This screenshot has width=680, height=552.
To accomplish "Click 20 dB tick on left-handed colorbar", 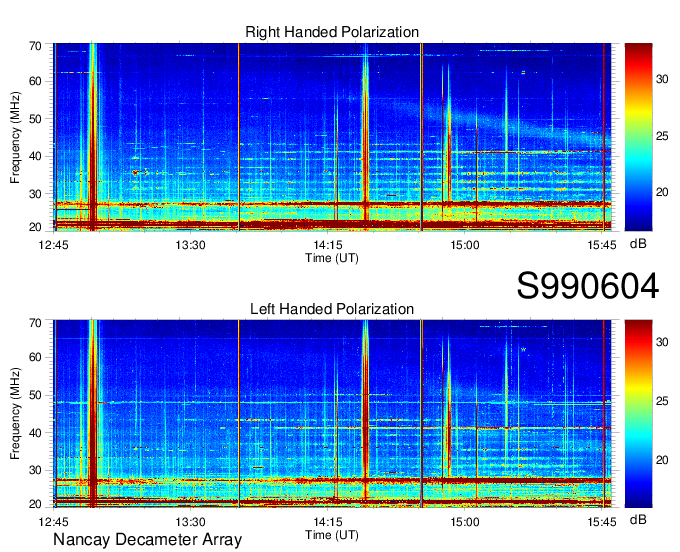I will [662, 460].
